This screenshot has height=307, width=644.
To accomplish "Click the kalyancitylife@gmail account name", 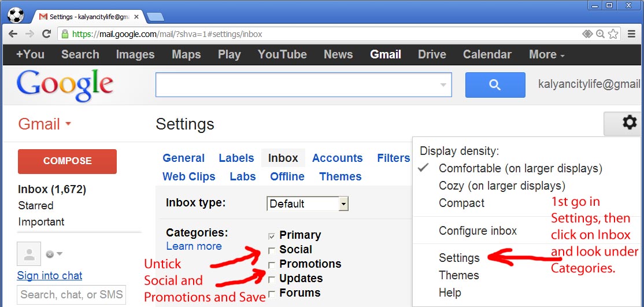I will pyautogui.click(x=589, y=84).
